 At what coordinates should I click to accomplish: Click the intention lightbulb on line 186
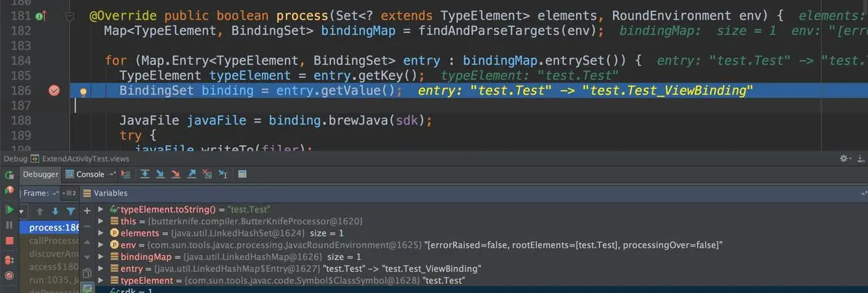pos(83,91)
